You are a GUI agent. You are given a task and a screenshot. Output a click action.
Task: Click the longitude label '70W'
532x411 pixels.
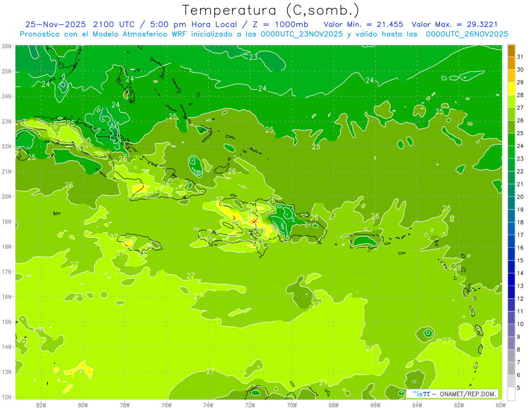(292, 404)
